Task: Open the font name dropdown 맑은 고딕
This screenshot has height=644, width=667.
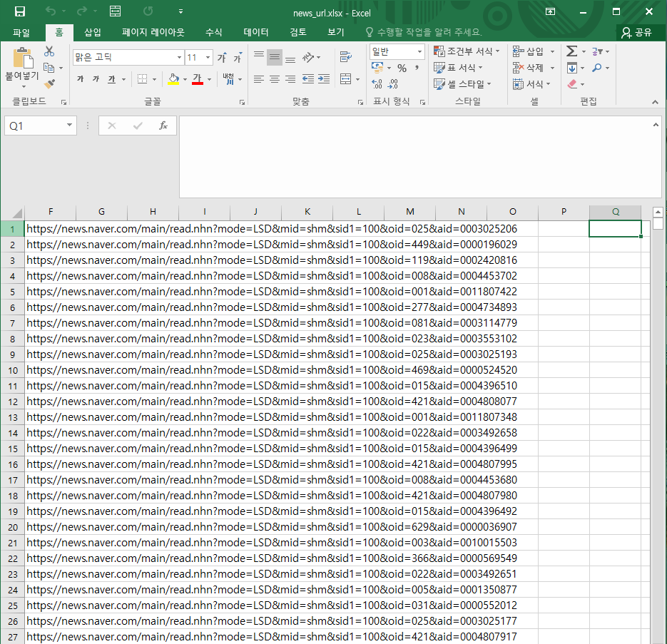Action: (x=180, y=58)
